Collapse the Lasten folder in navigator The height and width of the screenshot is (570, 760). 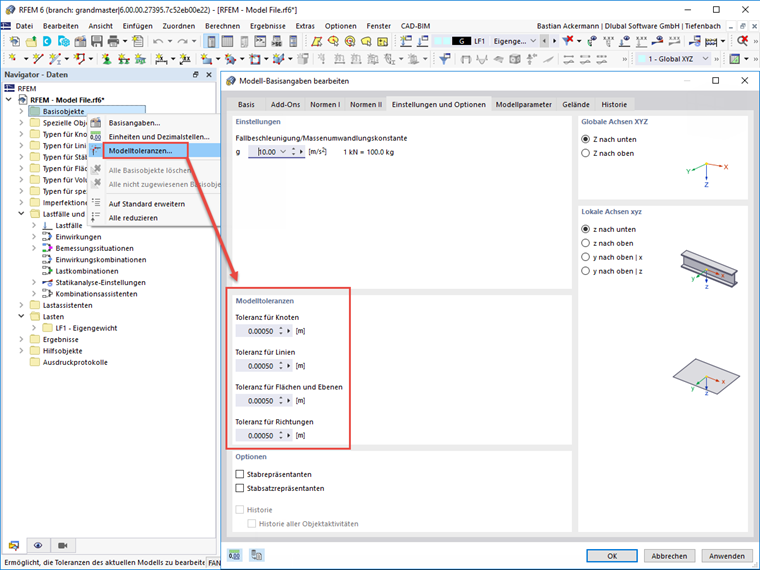tap(21, 317)
